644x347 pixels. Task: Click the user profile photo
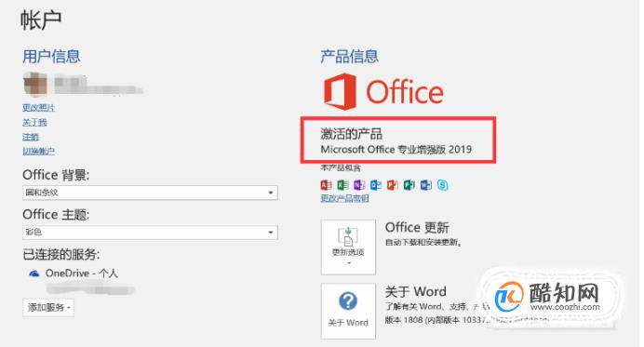[35, 84]
